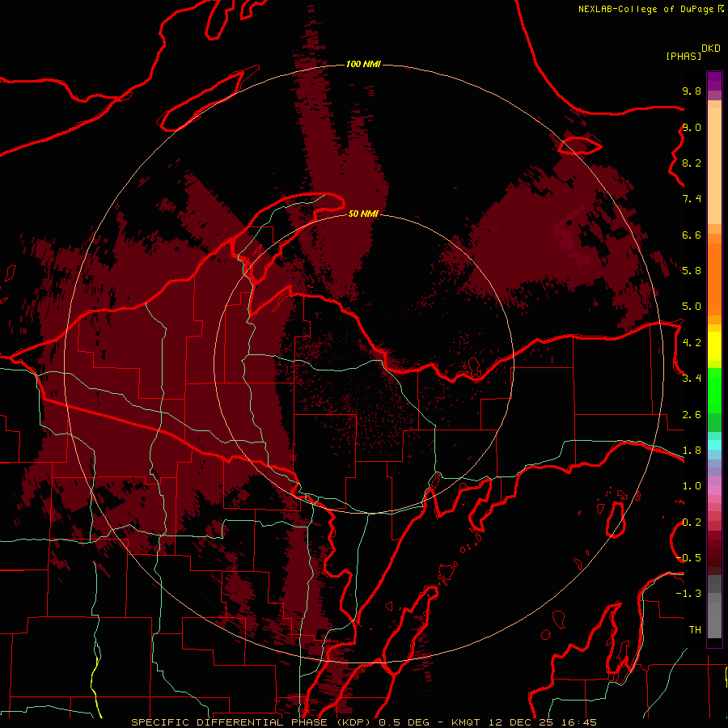This screenshot has height=728, width=728.
Task: Click the 0.2 scale value
Action: tap(692, 523)
